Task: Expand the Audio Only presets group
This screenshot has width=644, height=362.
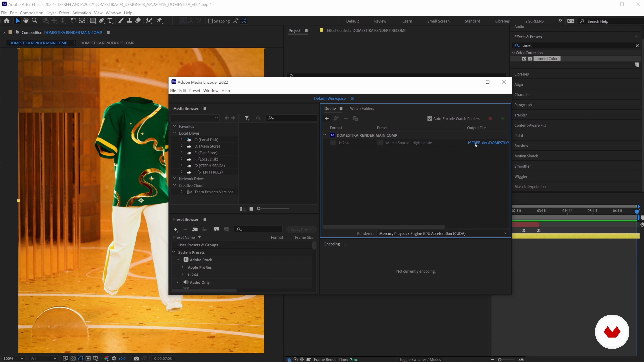Action: pos(178,282)
